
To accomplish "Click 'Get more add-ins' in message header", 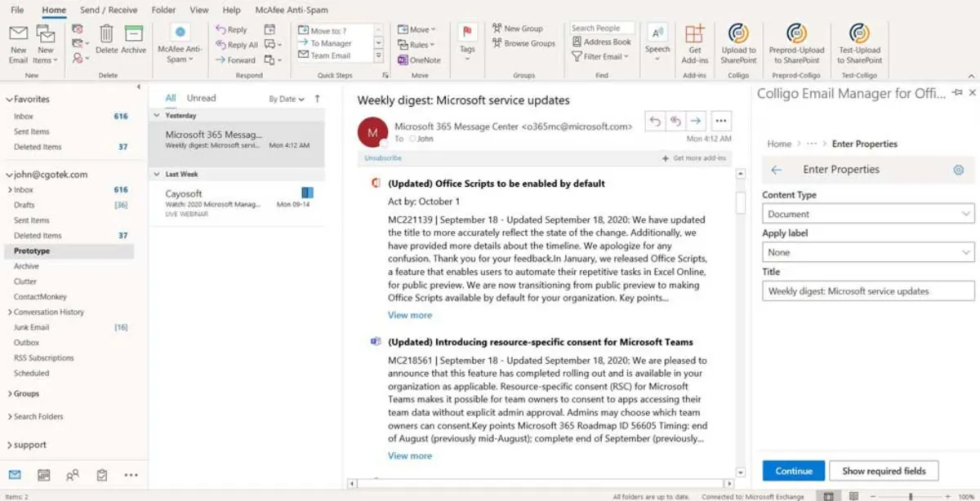I will pyautogui.click(x=694, y=158).
